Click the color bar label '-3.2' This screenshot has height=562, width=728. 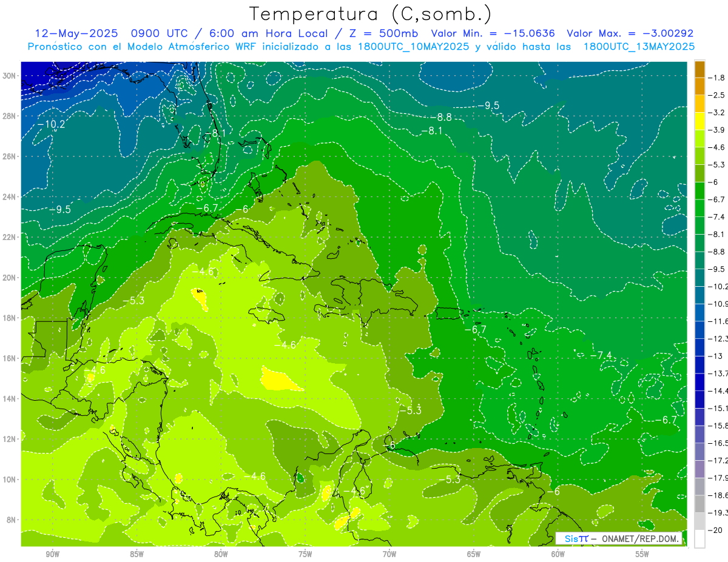(x=717, y=112)
